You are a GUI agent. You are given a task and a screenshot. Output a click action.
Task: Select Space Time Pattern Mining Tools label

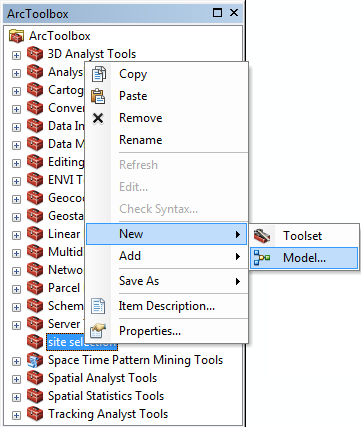click(135, 360)
